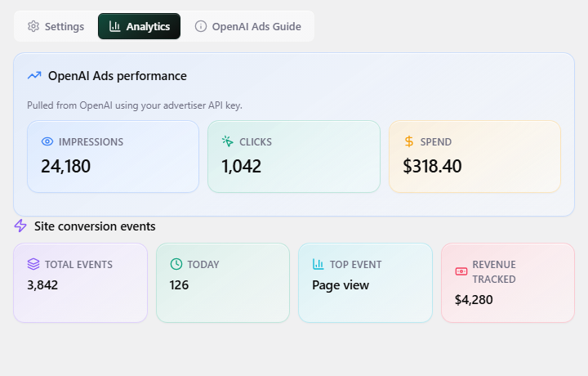Click the dollar sign icon on the Spend card
Screen dimensions: 588x376
[409, 141]
